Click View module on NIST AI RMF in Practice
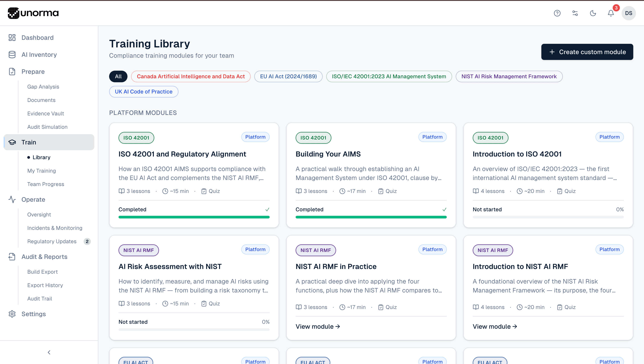This screenshot has height=364, width=644. pos(318,326)
